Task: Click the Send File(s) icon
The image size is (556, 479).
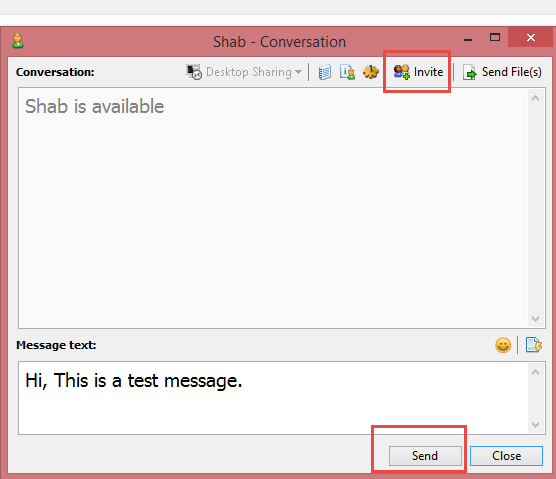Action: [469, 72]
